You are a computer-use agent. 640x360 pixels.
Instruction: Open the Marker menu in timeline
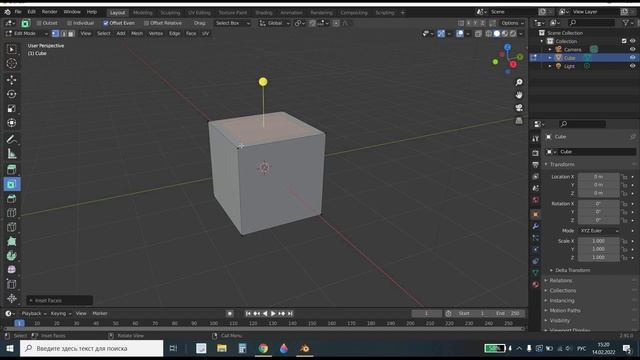coord(100,313)
